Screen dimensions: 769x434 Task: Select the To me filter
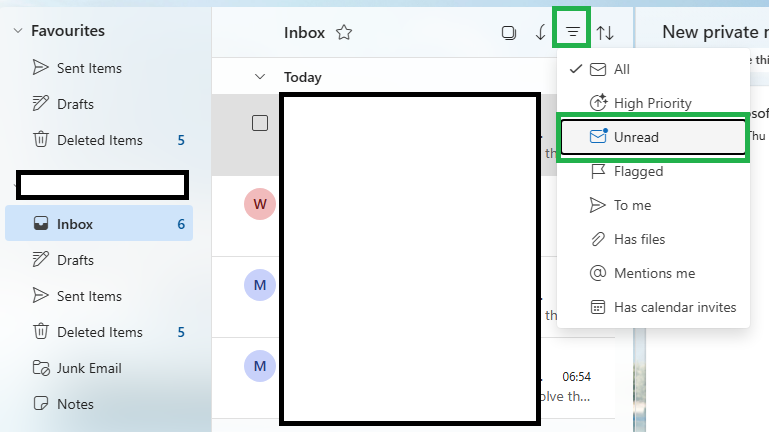[653, 205]
